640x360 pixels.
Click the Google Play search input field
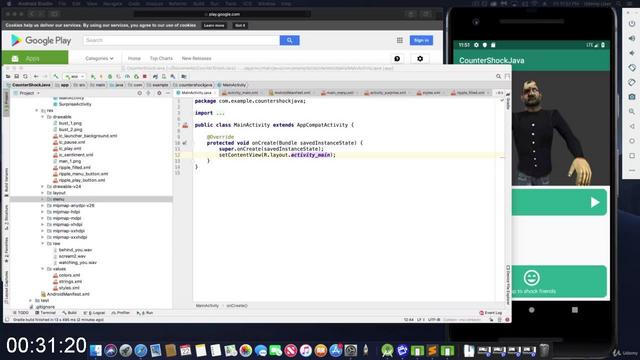click(x=182, y=40)
